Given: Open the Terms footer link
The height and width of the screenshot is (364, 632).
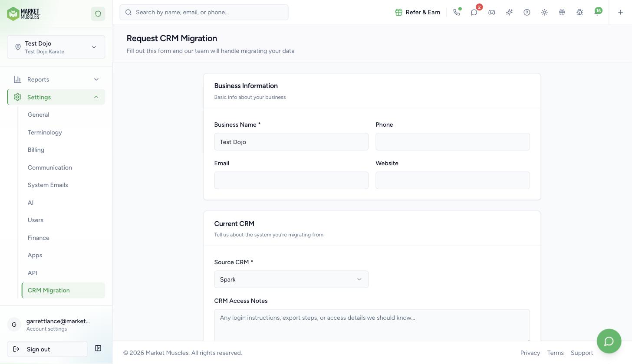Looking at the screenshot, I should click(x=555, y=353).
